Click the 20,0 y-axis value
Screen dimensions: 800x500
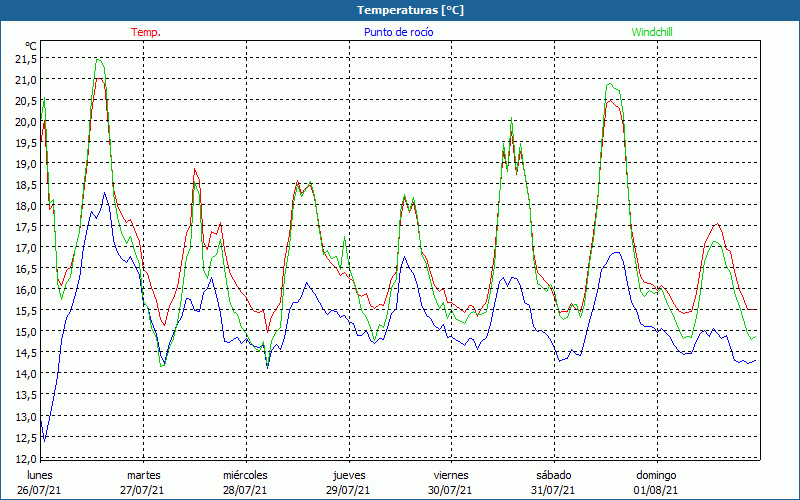(26, 122)
